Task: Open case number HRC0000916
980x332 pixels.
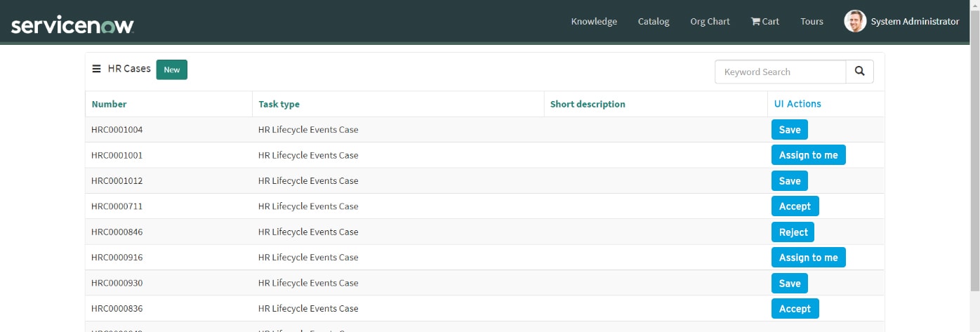Action: coord(117,258)
